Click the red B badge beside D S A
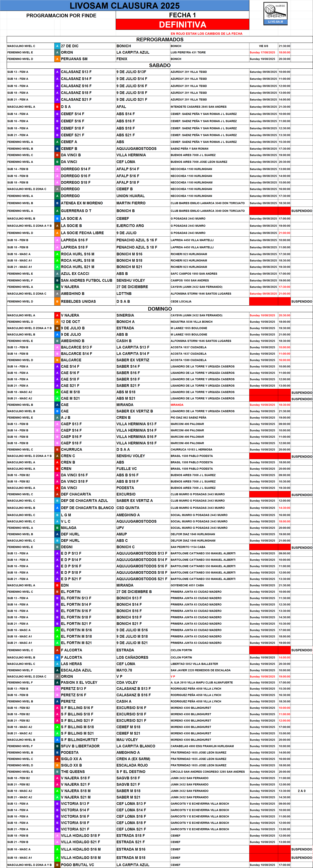 [57, 107]
